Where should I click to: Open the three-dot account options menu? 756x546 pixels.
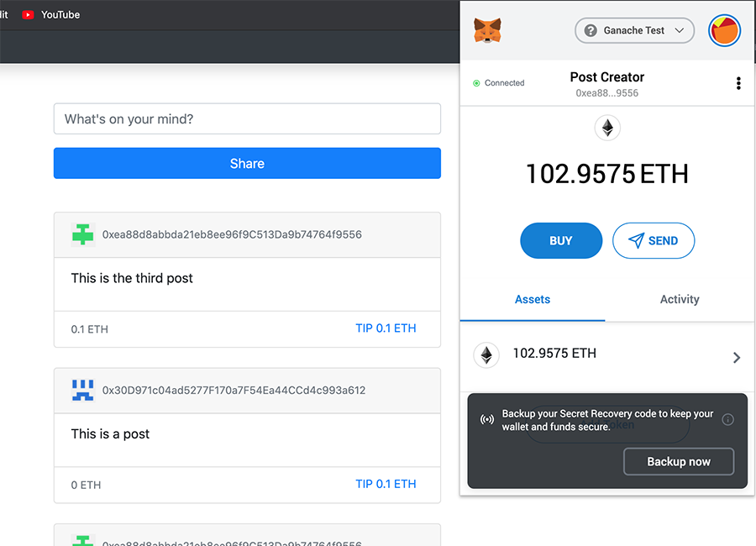click(738, 83)
